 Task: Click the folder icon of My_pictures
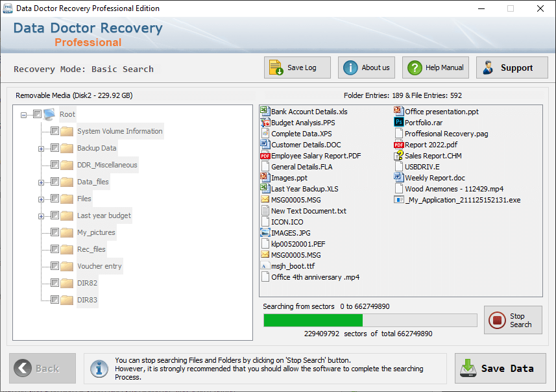(67, 232)
